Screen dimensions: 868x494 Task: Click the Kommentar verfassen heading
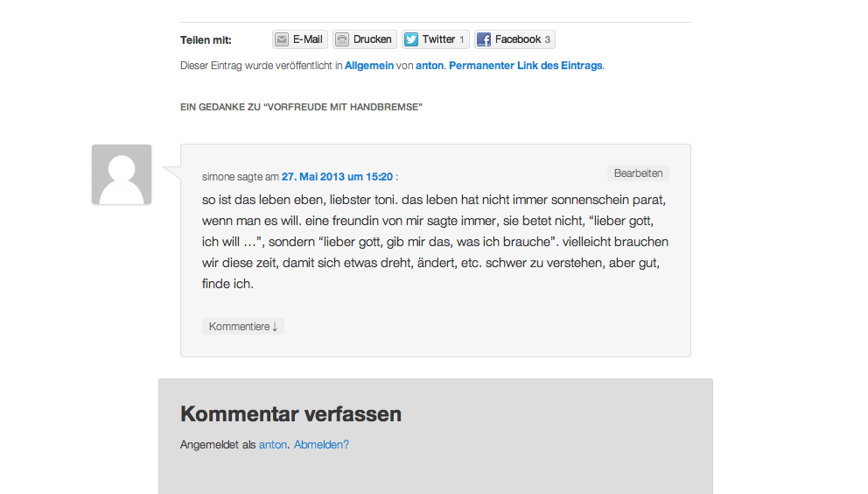pyautogui.click(x=290, y=414)
